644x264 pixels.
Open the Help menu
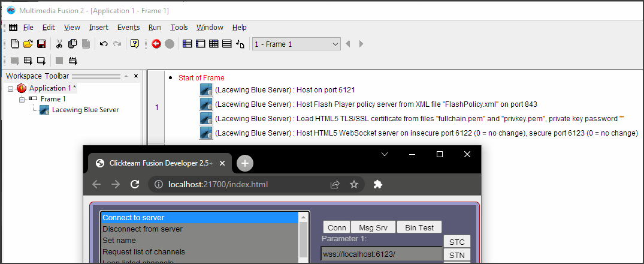click(240, 28)
